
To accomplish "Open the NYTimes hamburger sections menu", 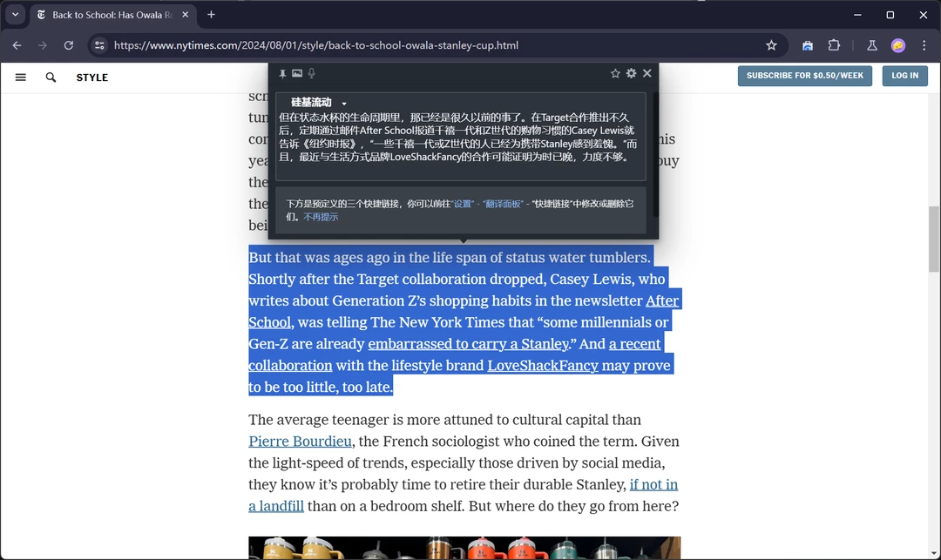I will coord(20,78).
